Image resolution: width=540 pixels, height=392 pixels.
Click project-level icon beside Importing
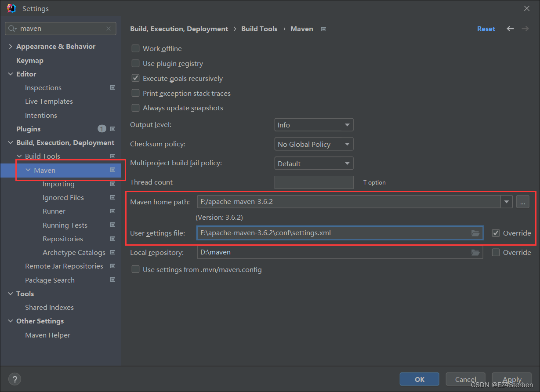(112, 184)
